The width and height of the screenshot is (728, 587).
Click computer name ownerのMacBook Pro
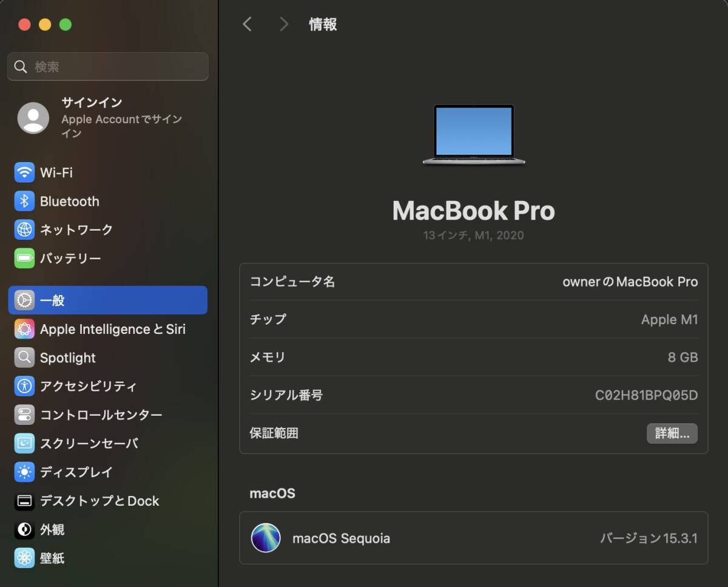click(x=630, y=282)
